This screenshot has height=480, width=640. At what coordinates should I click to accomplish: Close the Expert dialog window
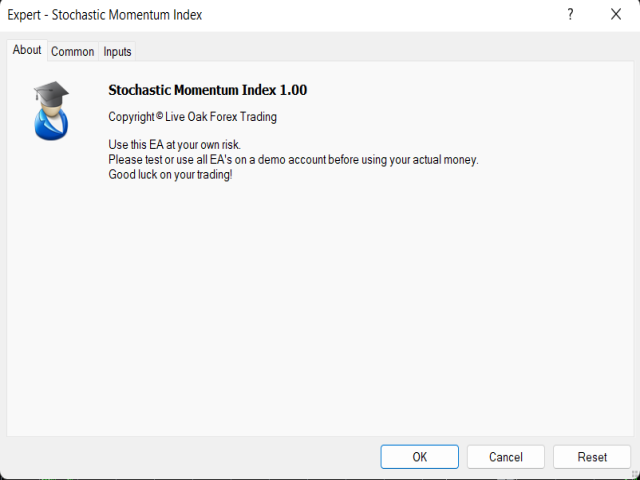[x=616, y=15]
